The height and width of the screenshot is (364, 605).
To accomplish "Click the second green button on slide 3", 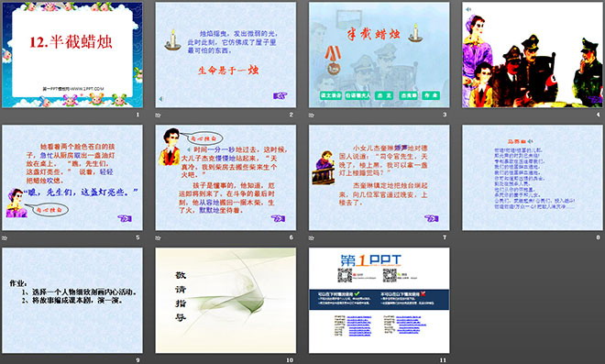I will (x=357, y=95).
